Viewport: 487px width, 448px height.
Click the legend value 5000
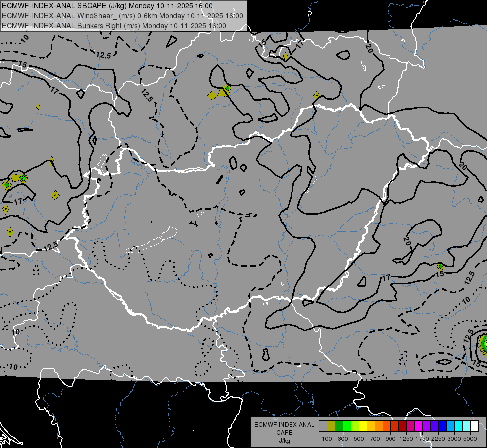[470, 439]
